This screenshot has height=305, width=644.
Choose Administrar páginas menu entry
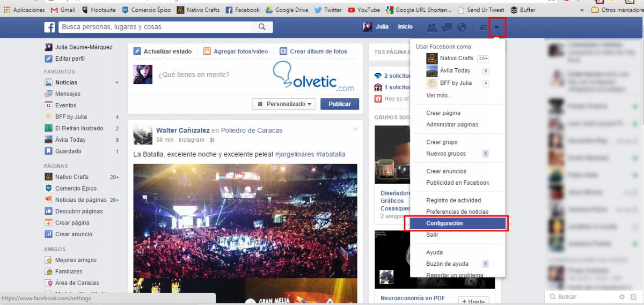click(x=452, y=125)
